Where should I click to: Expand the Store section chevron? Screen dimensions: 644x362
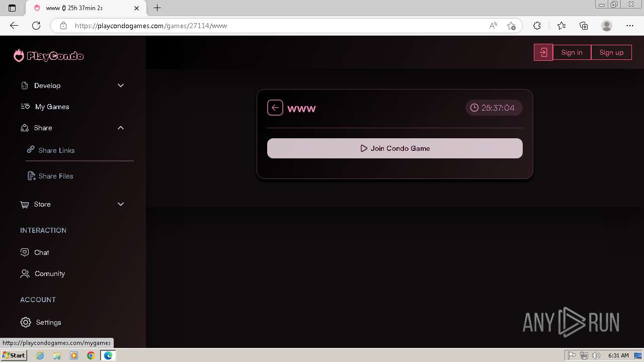point(121,204)
